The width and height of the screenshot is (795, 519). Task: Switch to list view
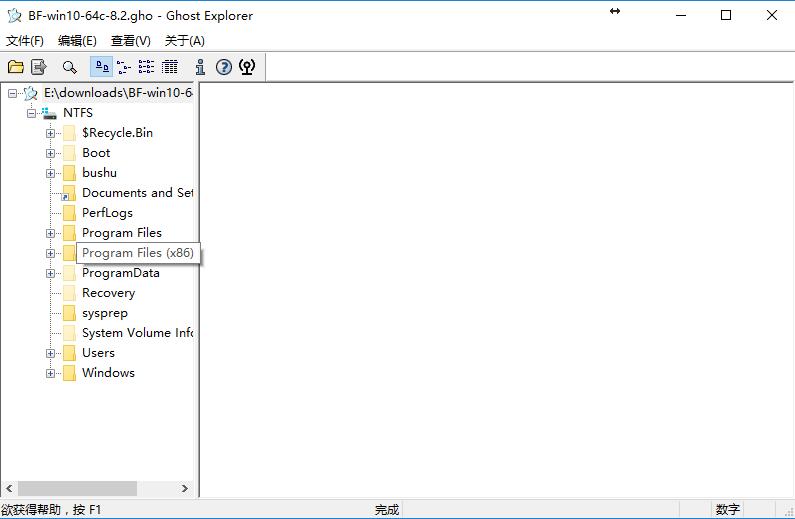pyautogui.click(x=147, y=67)
